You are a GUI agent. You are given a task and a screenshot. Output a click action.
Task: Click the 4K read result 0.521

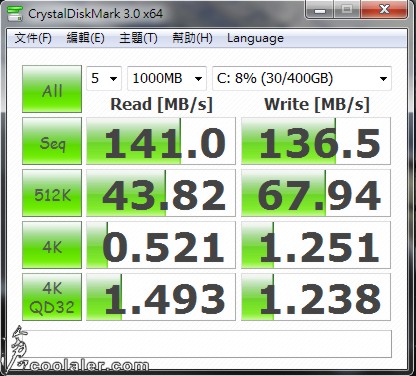(x=161, y=245)
